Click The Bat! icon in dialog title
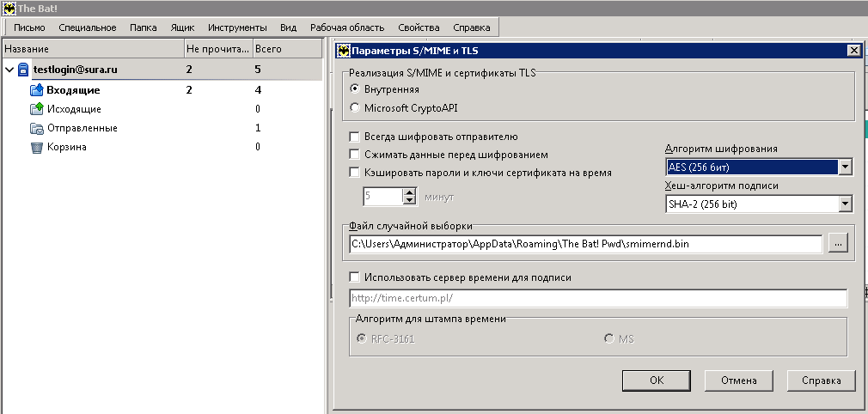Image resolution: width=868 pixels, height=414 pixels. (x=343, y=50)
